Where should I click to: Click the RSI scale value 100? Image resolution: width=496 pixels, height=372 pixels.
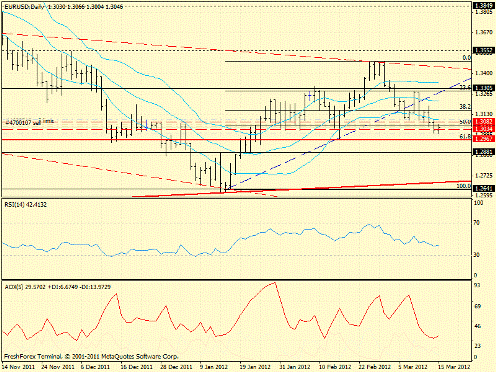pos(479,203)
